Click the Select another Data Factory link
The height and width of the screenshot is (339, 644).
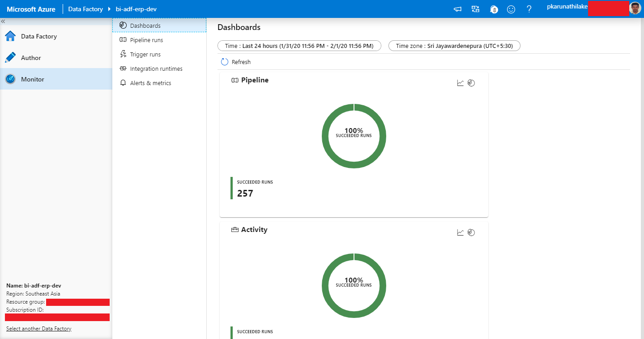[38, 328]
